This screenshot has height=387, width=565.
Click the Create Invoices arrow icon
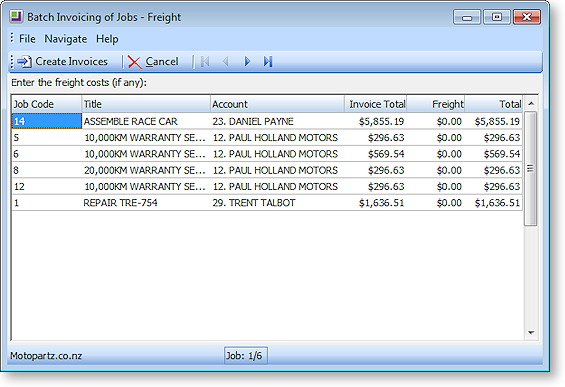pos(25,62)
